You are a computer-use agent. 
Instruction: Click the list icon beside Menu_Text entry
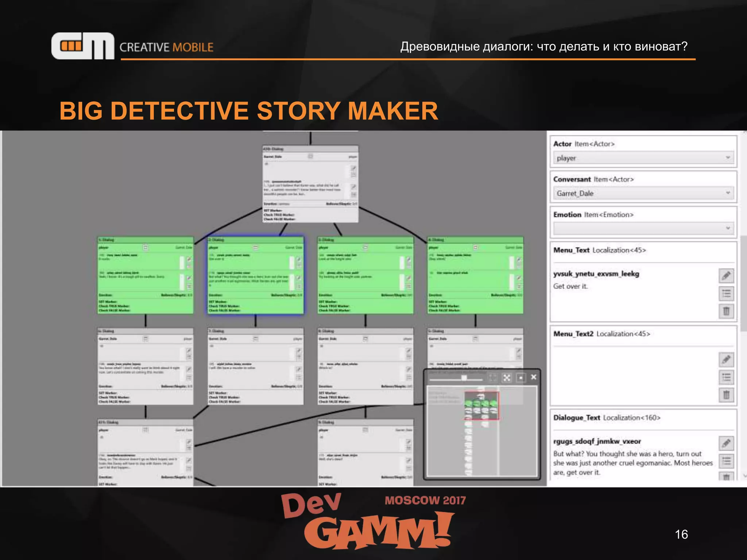click(726, 293)
